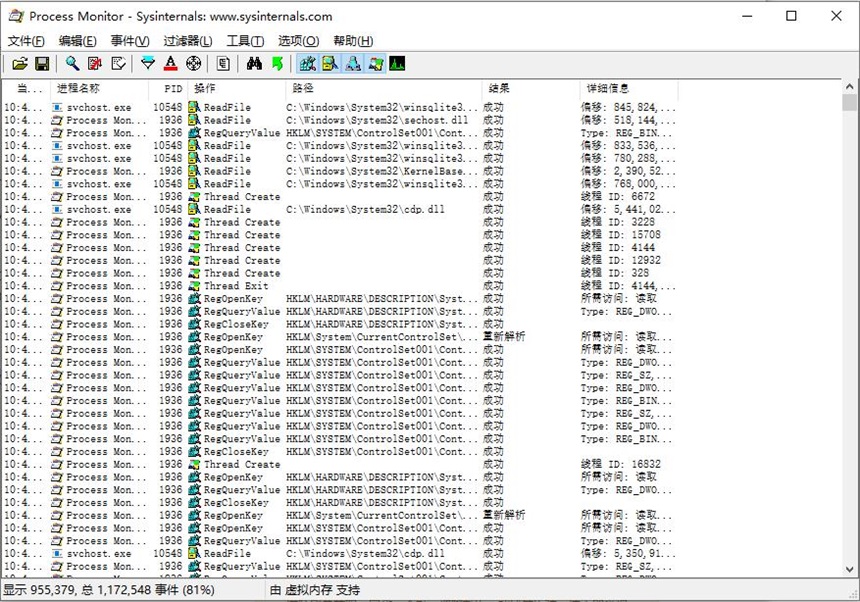Click the 详细信息 column header
The height and width of the screenshot is (602, 860).
(629, 88)
